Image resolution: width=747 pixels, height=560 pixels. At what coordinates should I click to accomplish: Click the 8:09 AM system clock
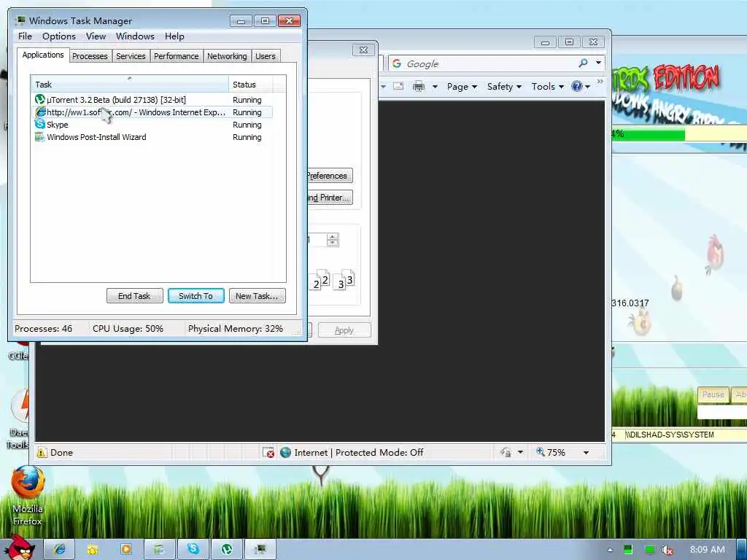click(708, 550)
